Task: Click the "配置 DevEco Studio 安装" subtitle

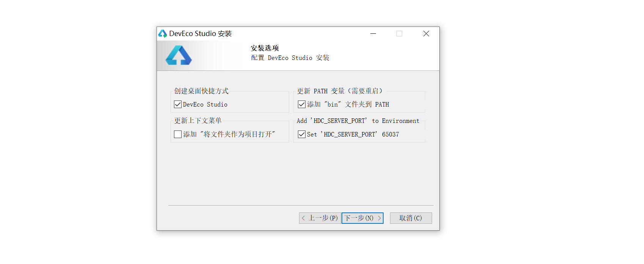Action: tap(290, 58)
